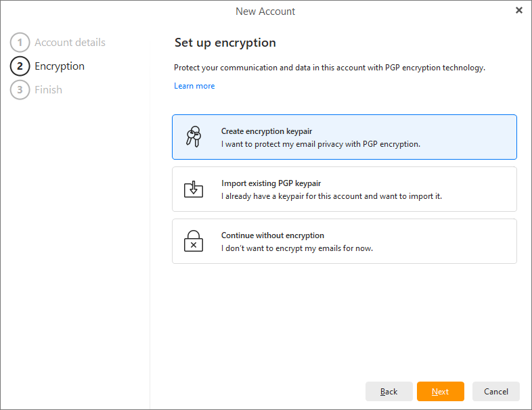Click the step 3 circle number
The width and height of the screenshot is (532, 410).
[20, 90]
